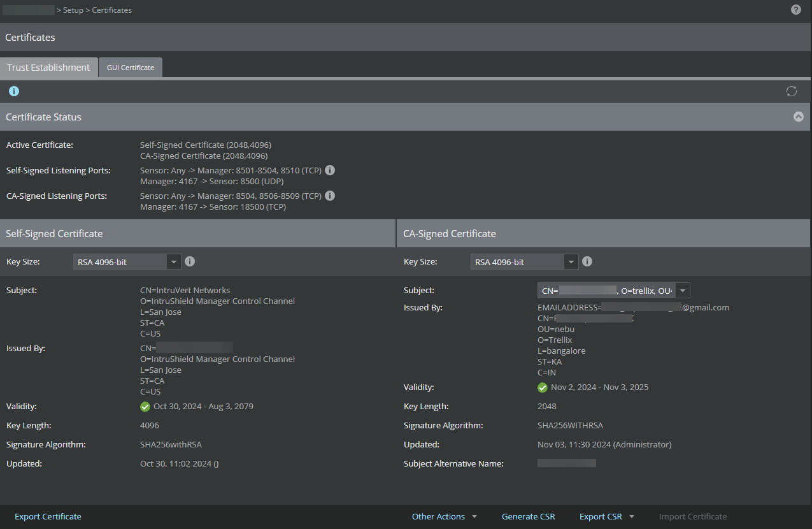Show info for Self-Signed Listening Ports
Viewport: 812px width, 529px height.
coord(330,170)
